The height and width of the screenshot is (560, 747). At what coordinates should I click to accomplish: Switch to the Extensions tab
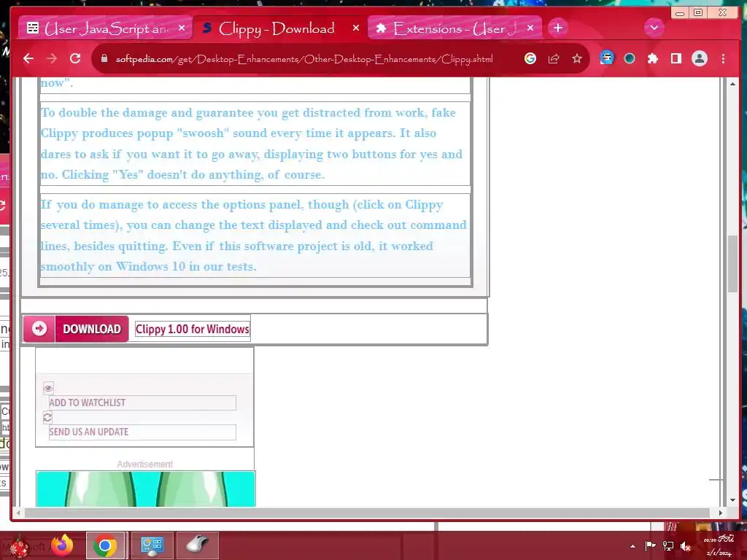455,28
